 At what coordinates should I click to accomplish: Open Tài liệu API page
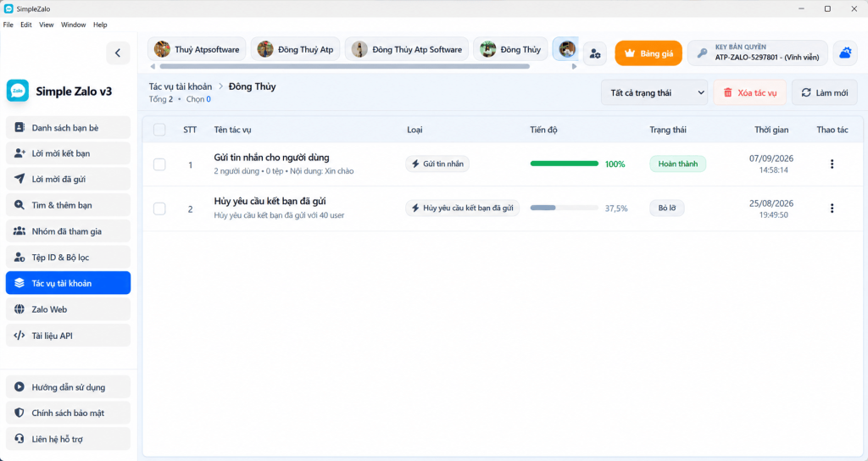68,336
